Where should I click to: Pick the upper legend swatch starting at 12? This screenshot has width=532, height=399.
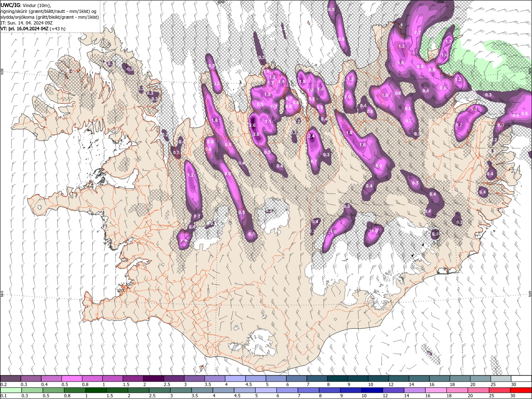click(398, 379)
